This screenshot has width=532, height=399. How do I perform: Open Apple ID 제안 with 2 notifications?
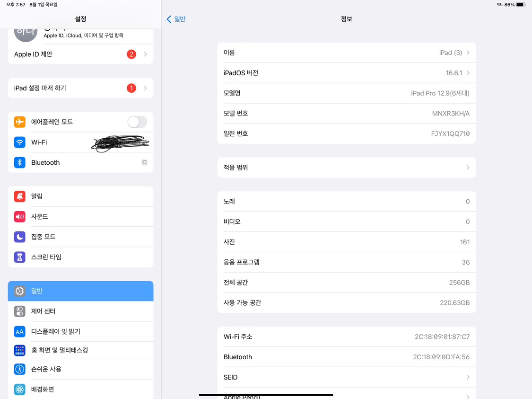[80, 54]
